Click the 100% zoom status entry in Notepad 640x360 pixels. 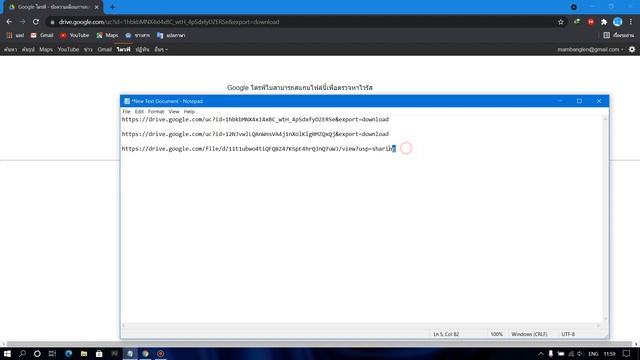tap(496, 334)
